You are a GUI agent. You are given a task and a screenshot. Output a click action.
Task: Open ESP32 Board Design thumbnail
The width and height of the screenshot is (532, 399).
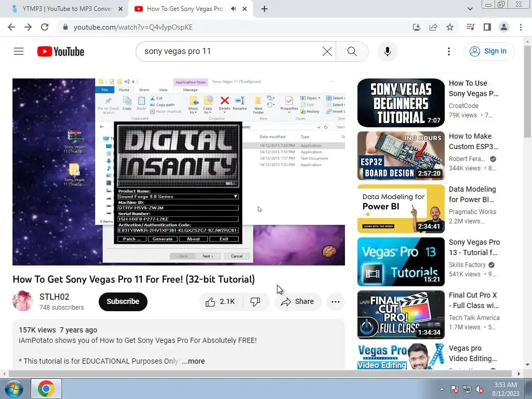pos(401,156)
